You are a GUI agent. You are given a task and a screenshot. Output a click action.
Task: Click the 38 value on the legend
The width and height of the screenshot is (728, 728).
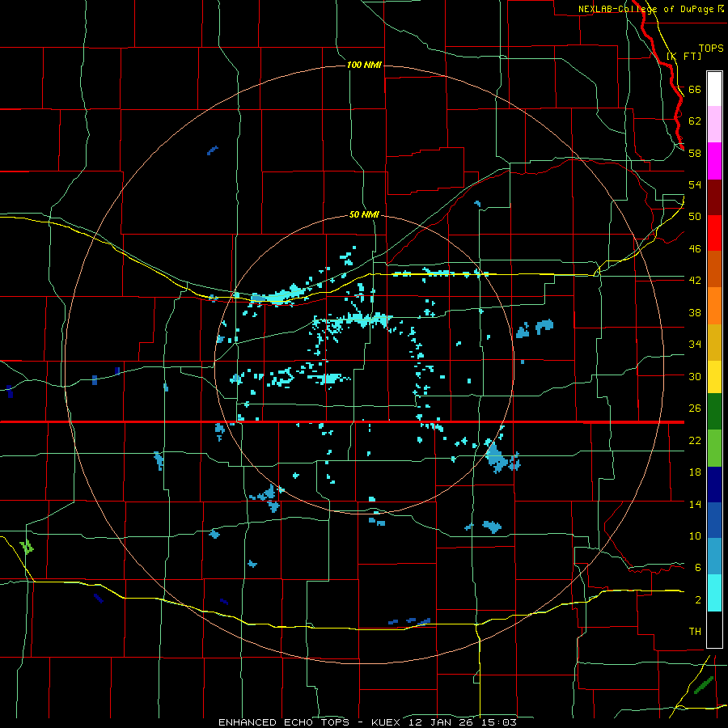(x=695, y=312)
